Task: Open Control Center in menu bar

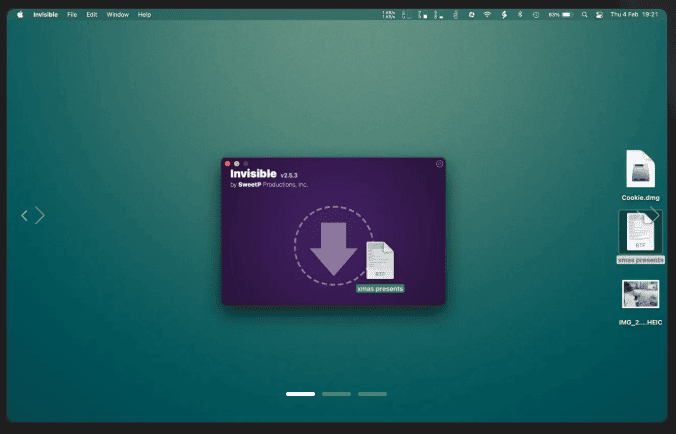Action: (x=599, y=15)
